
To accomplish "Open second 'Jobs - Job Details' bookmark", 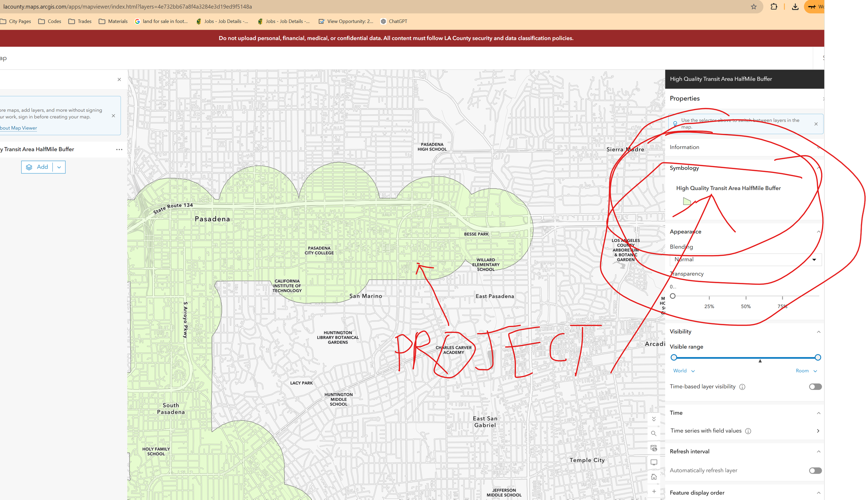I will tap(284, 21).
